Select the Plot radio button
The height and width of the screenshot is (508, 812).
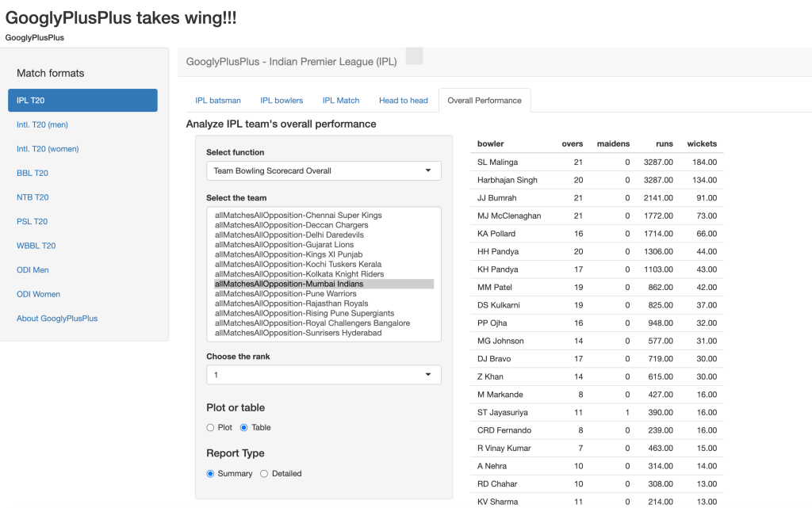211,427
